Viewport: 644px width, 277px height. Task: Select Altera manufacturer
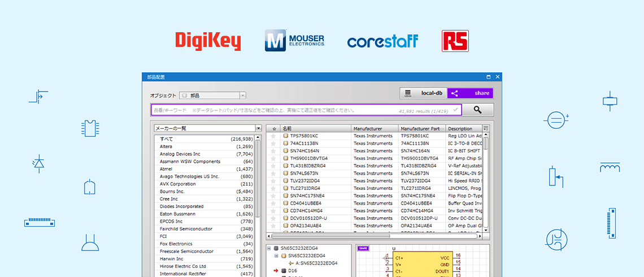point(204,146)
